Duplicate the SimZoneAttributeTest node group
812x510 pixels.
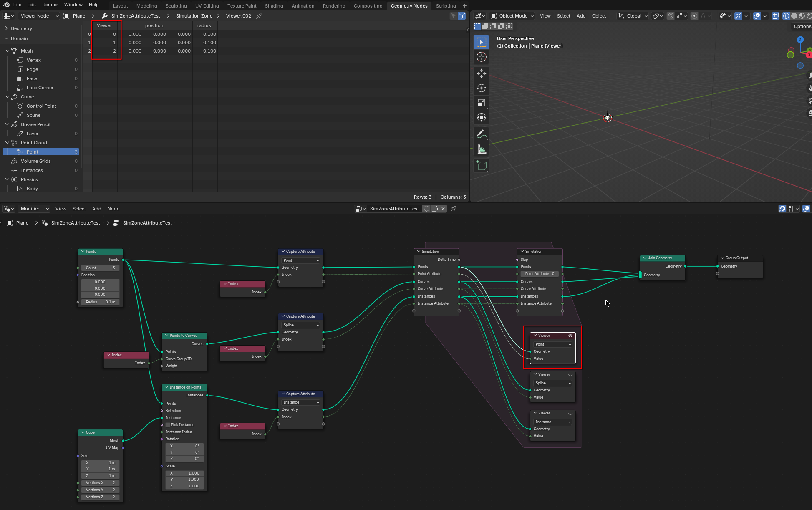click(435, 209)
